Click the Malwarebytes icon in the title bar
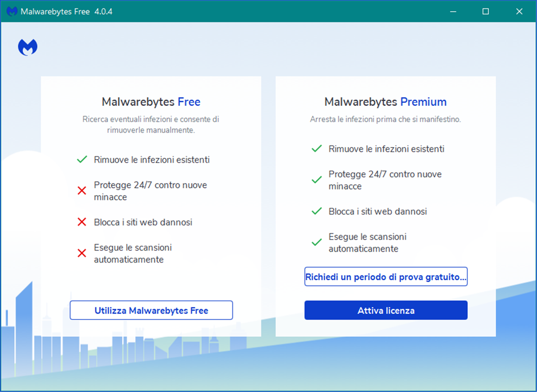Image resolution: width=537 pixels, height=392 pixels. [12, 11]
